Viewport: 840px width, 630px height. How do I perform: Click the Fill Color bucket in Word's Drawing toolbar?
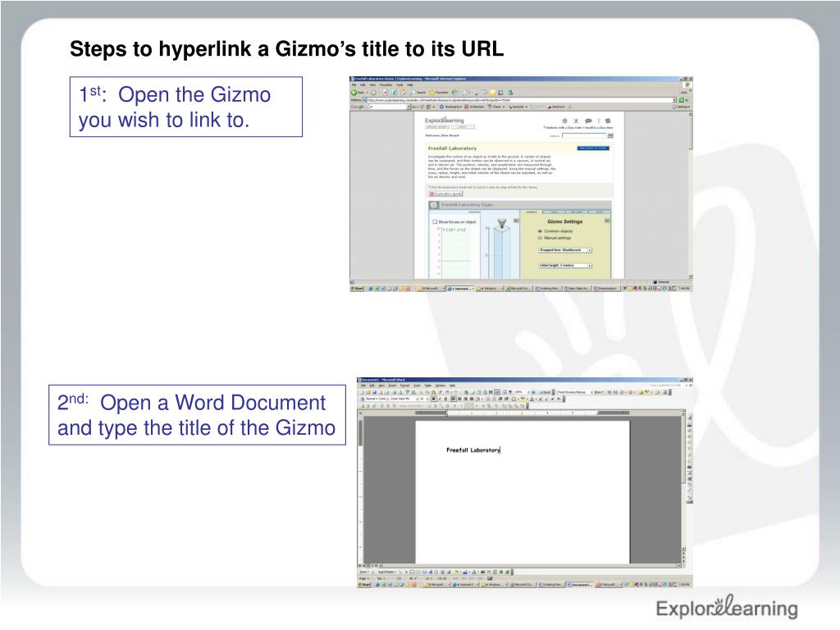pyautogui.click(x=458, y=572)
